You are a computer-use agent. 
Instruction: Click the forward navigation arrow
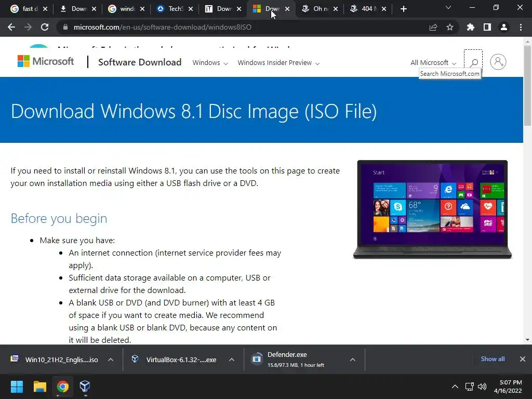pos(28,27)
